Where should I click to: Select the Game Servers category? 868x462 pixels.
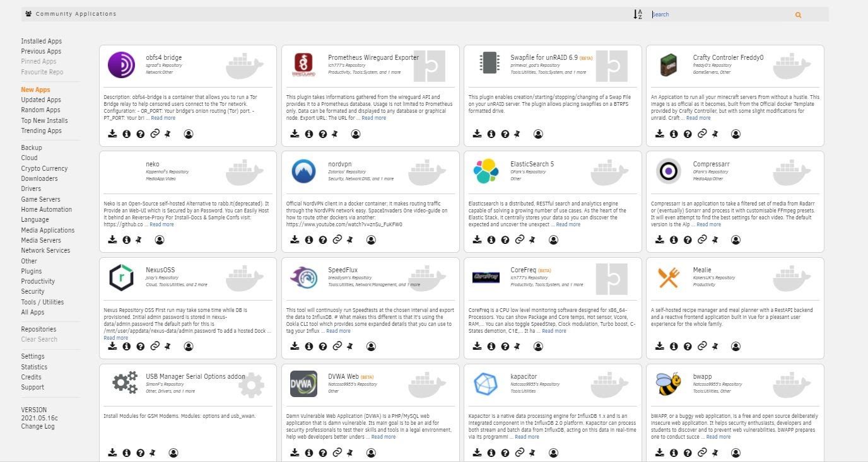click(40, 199)
